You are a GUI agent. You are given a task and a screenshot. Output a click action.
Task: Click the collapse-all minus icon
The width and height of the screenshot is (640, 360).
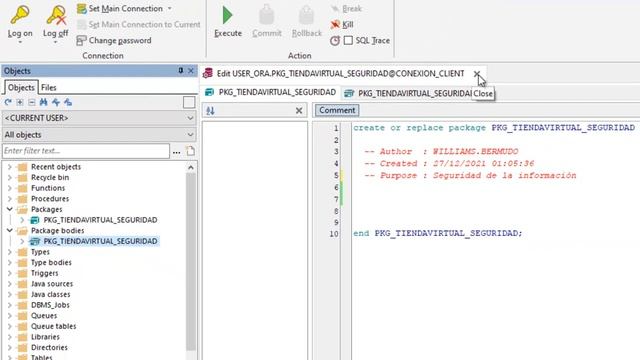click(x=32, y=102)
